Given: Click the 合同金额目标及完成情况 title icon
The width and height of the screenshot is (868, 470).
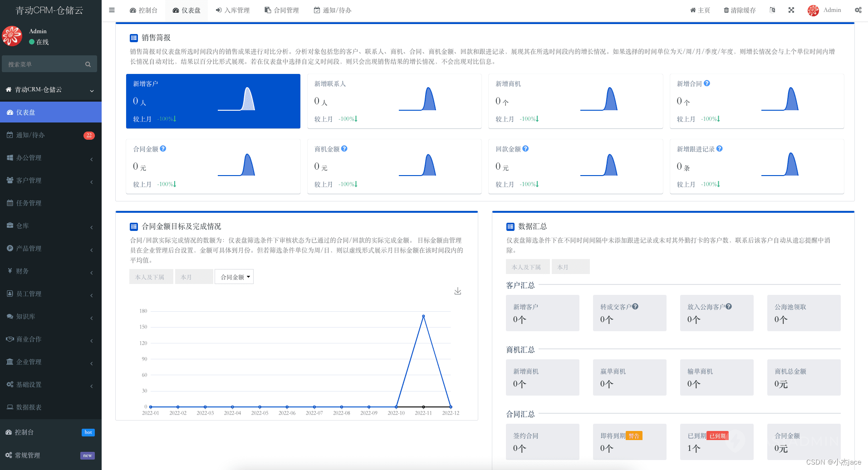Looking at the screenshot, I should click(x=134, y=226).
